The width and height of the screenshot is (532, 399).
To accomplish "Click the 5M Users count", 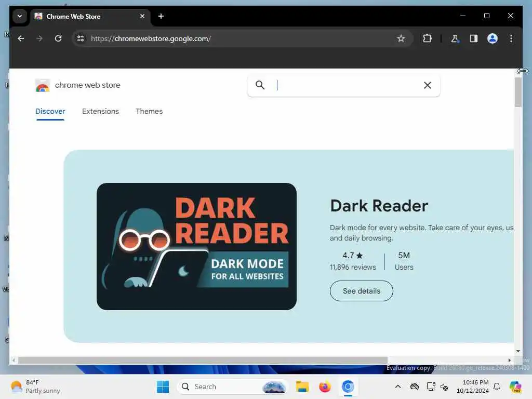I will [404, 261].
